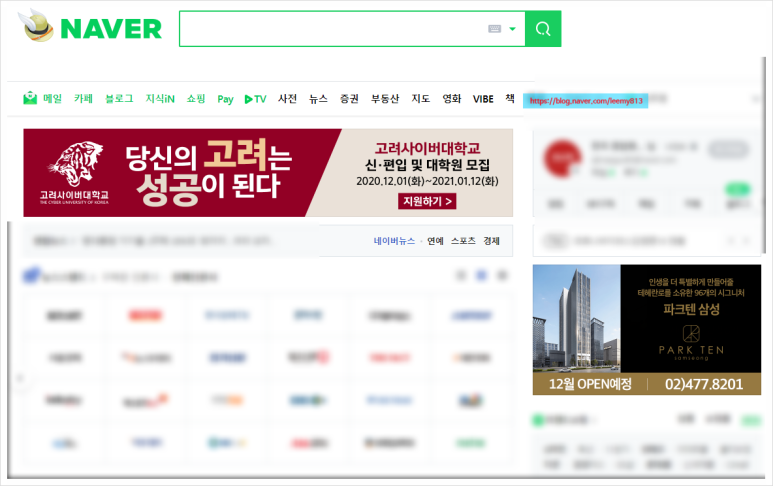The image size is (773, 486).
Task: Open 스포츠 news link
Action: (x=463, y=241)
